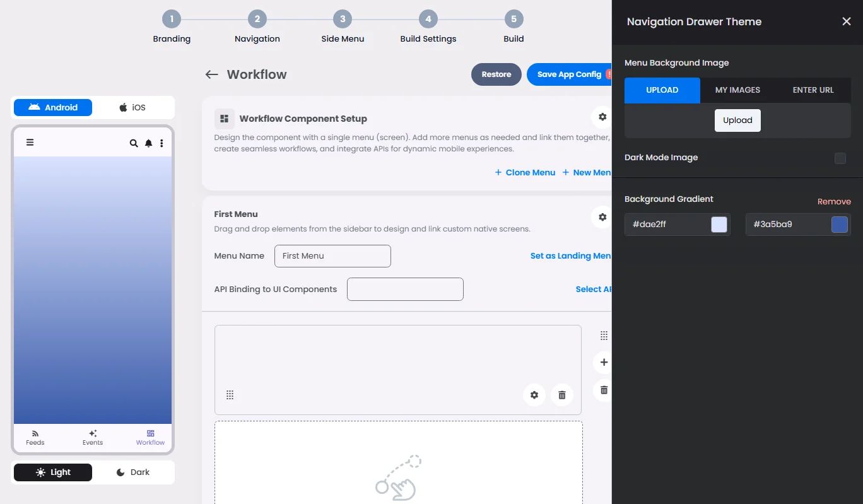
Task: Select the MY IMAGES tab
Action: click(737, 90)
